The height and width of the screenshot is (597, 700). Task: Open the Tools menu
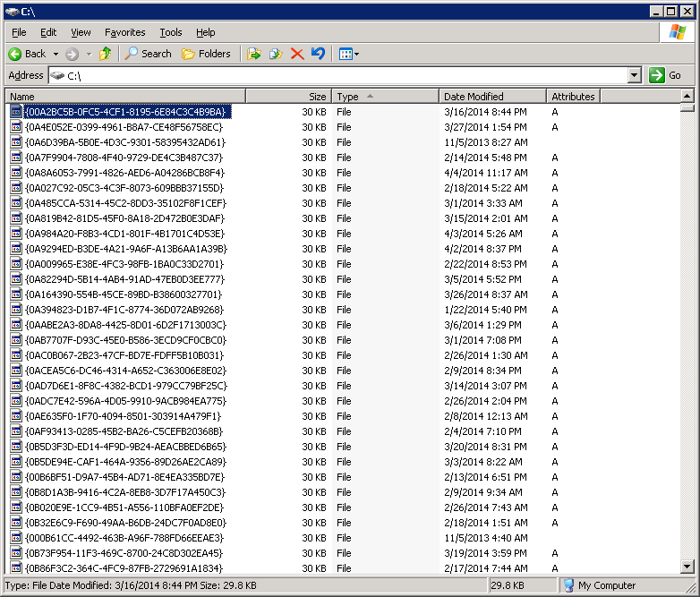(x=171, y=32)
